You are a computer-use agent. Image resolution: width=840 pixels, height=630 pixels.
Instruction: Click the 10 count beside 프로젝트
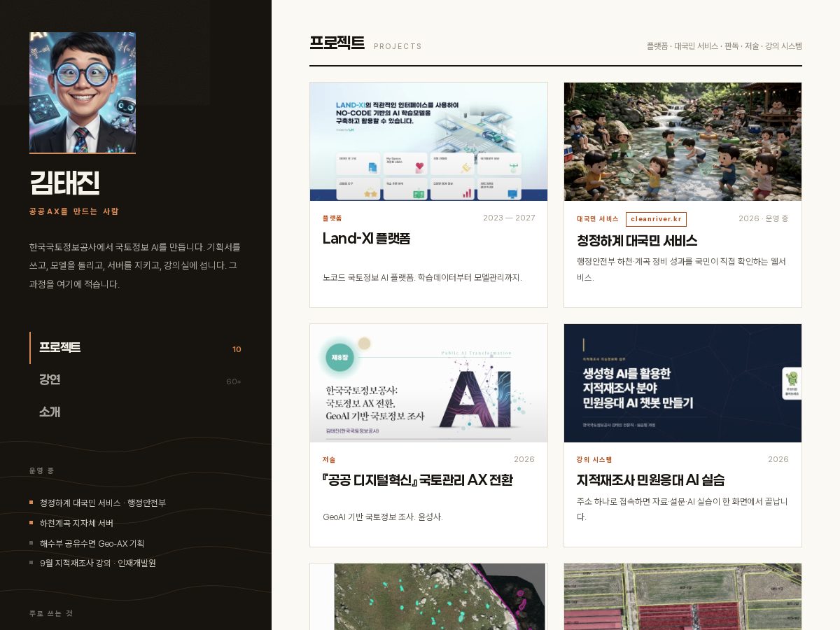(237, 349)
